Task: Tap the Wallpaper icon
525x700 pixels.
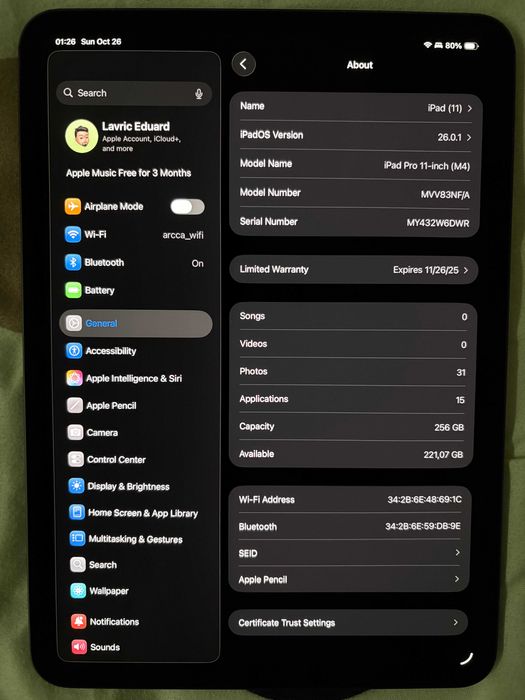Action: tap(78, 591)
